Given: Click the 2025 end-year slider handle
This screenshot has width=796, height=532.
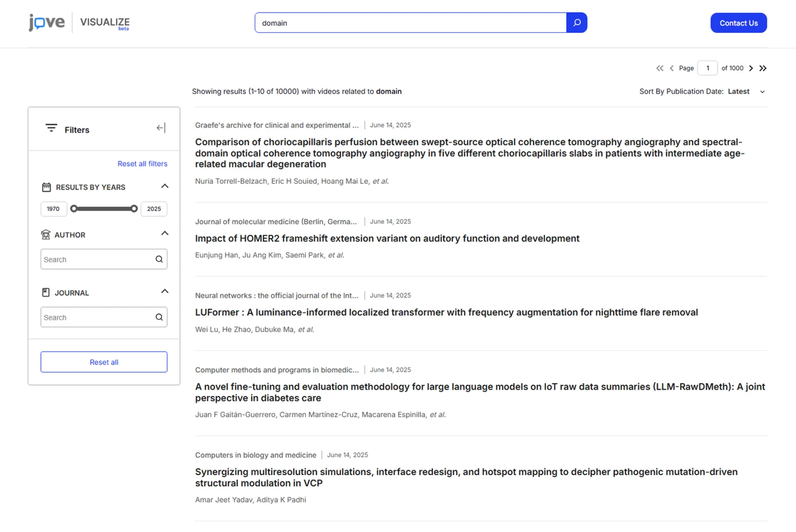Looking at the screenshot, I should point(134,209).
